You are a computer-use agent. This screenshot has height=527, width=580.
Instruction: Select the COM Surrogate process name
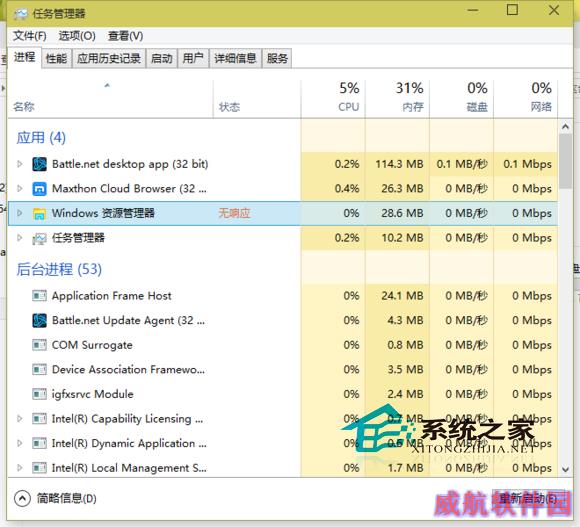pyautogui.click(x=92, y=345)
